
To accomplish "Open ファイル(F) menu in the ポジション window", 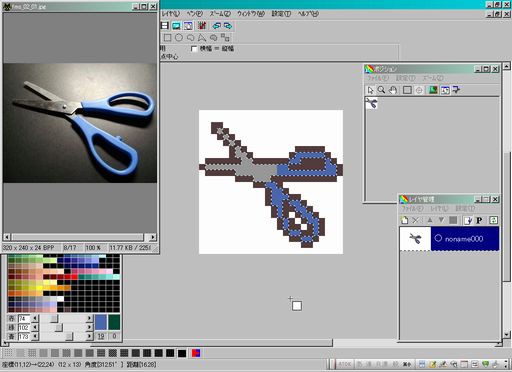I will [377, 78].
